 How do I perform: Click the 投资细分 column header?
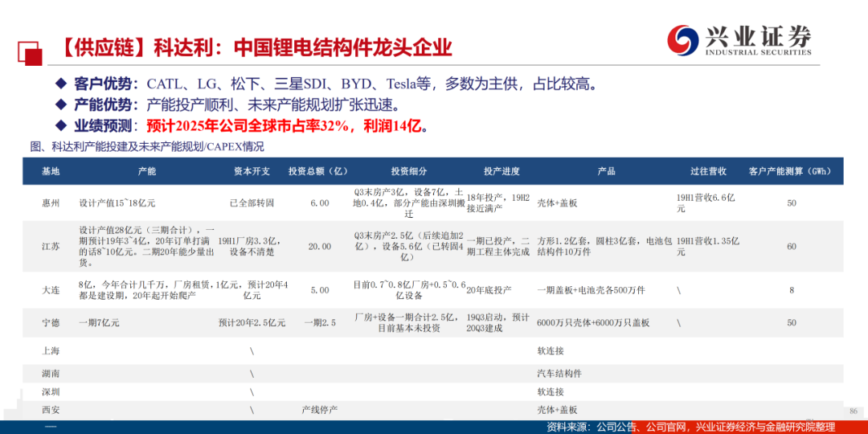coord(409,172)
